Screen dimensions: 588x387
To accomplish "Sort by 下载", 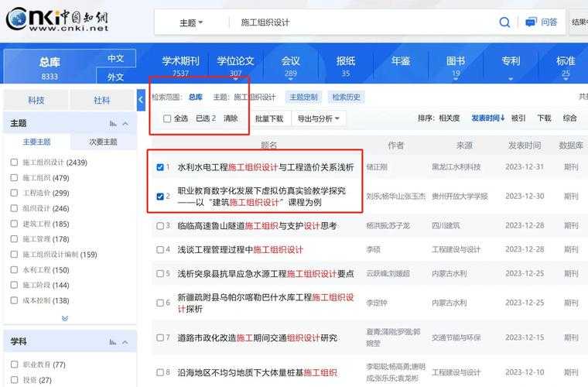I will (544, 118).
